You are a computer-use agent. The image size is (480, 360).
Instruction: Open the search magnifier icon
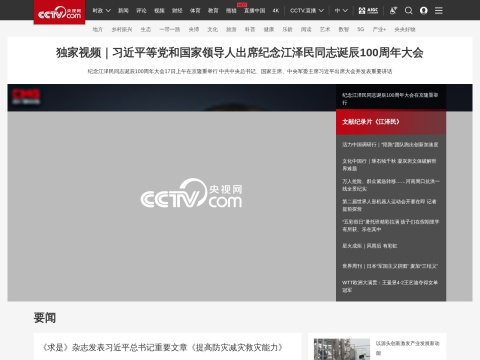pyautogui.click(x=408, y=11)
